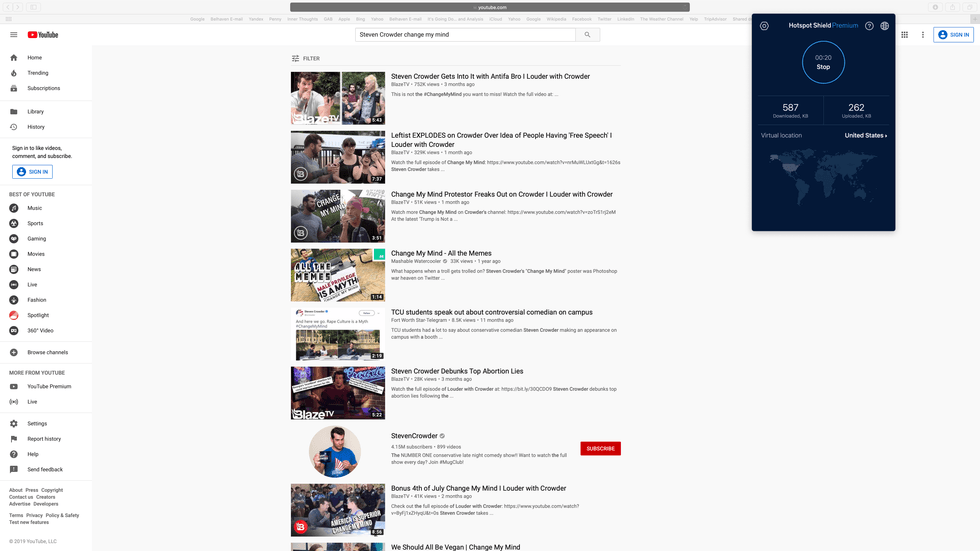Open the YouTube apps grid icon
The height and width of the screenshot is (551, 980).
click(x=905, y=35)
